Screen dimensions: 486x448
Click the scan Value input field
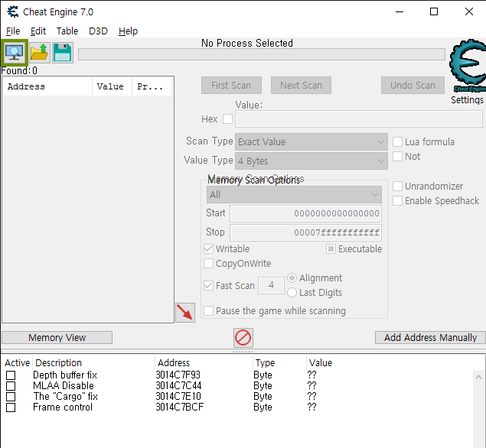tap(359, 119)
